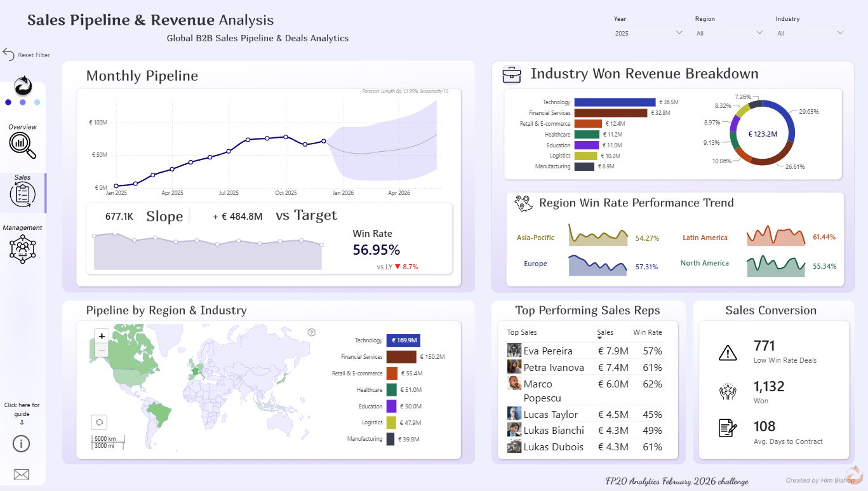Click the light blue dot under the sidebar logo
This screenshot has height=491, width=868.
point(37,102)
